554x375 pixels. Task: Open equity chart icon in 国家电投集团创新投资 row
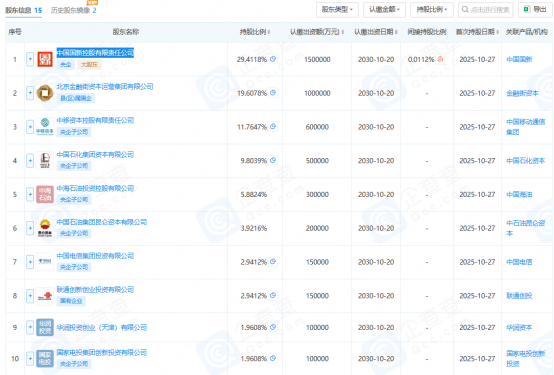pyautogui.click(x=273, y=358)
